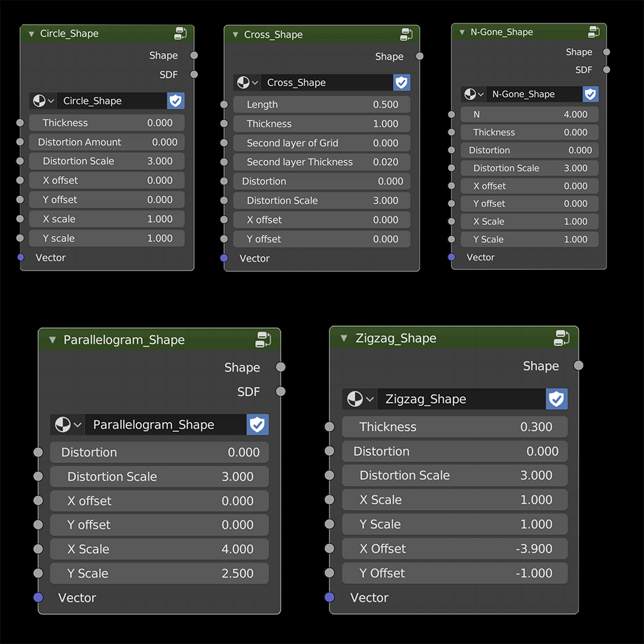Open node tree browser dropdown in N-Gone_Shape
The image size is (644, 644).
tap(474, 94)
